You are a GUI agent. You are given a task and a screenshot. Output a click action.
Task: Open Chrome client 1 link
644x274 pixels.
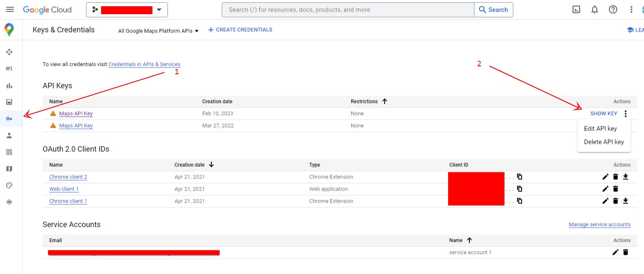tap(68, 201)
